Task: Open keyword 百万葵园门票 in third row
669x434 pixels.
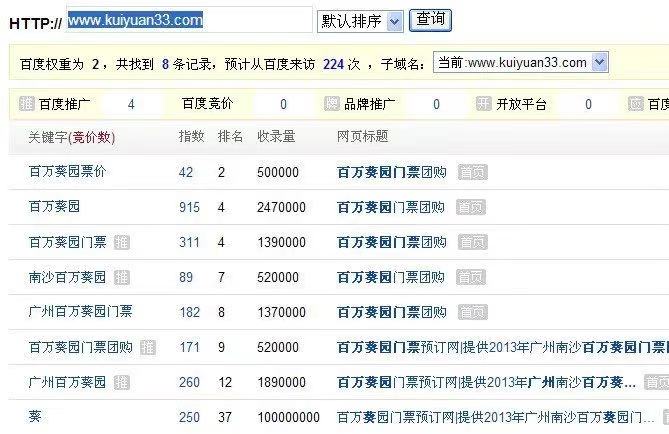Action: pos(67,242)
